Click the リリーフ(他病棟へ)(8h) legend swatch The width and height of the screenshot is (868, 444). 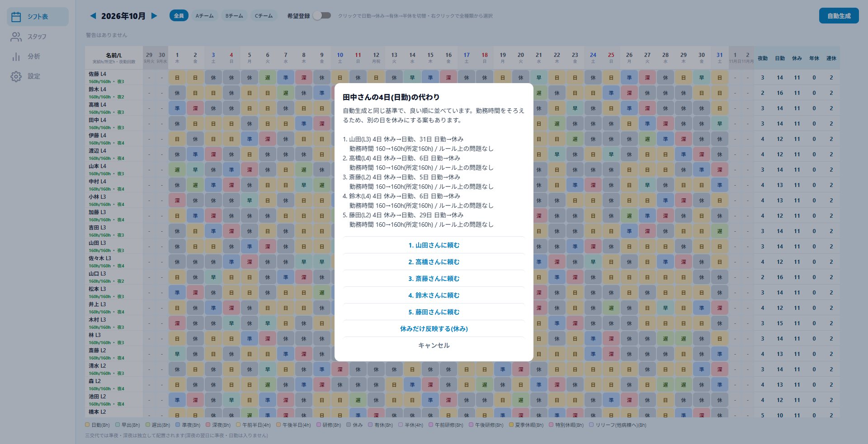pos(591,425)
